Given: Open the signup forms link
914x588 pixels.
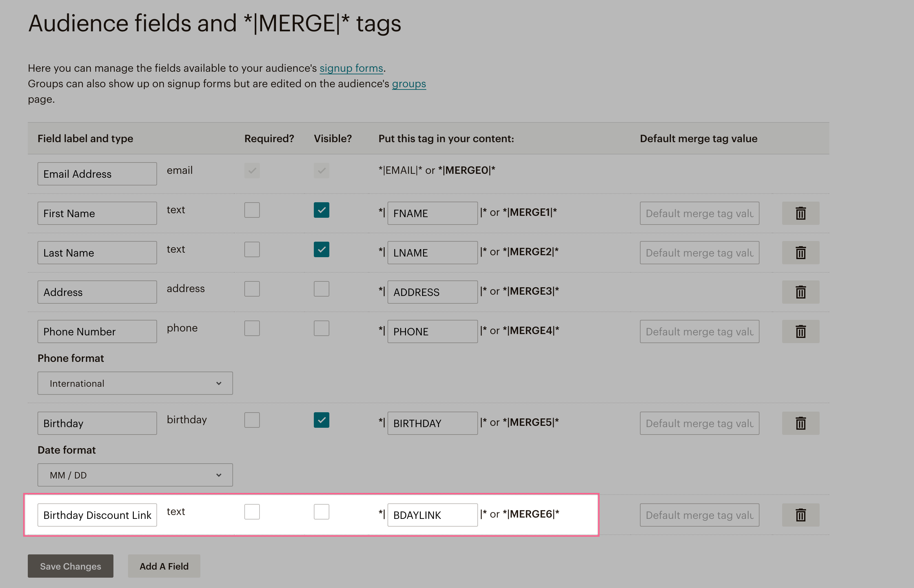Looking at the screenshot, I should click(351, 68).
